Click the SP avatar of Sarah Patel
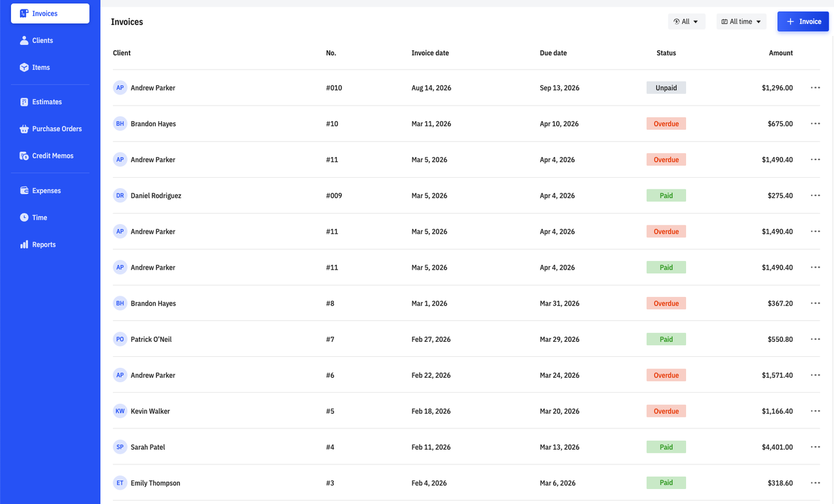 tap(120, 447)
